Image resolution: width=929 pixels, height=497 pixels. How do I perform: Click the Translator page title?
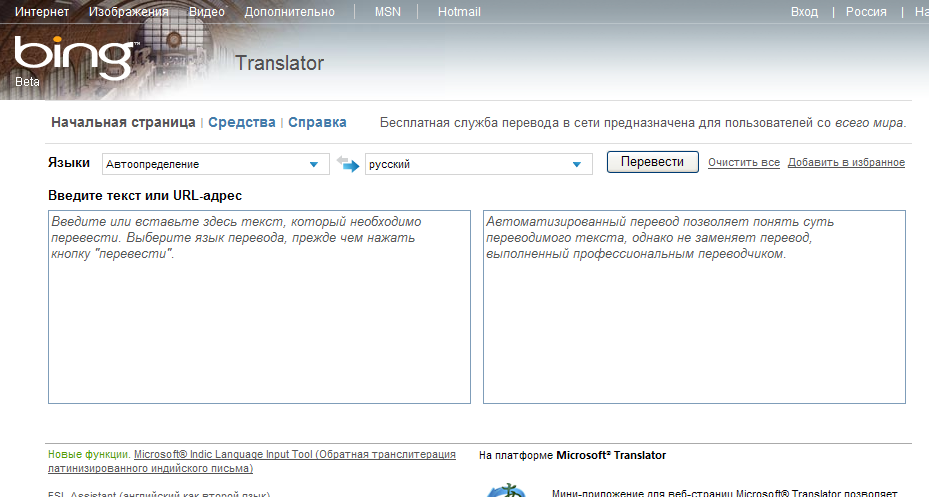click(280, 63)
